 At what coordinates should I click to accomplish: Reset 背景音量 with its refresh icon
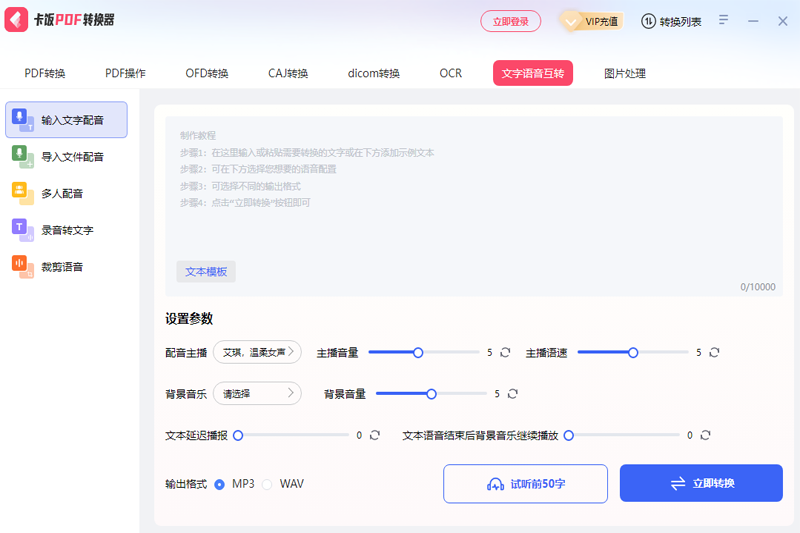coord(513,394)
